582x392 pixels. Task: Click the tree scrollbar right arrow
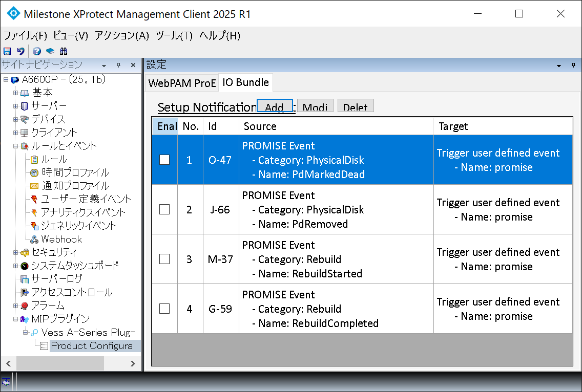[x=133, y=363]
